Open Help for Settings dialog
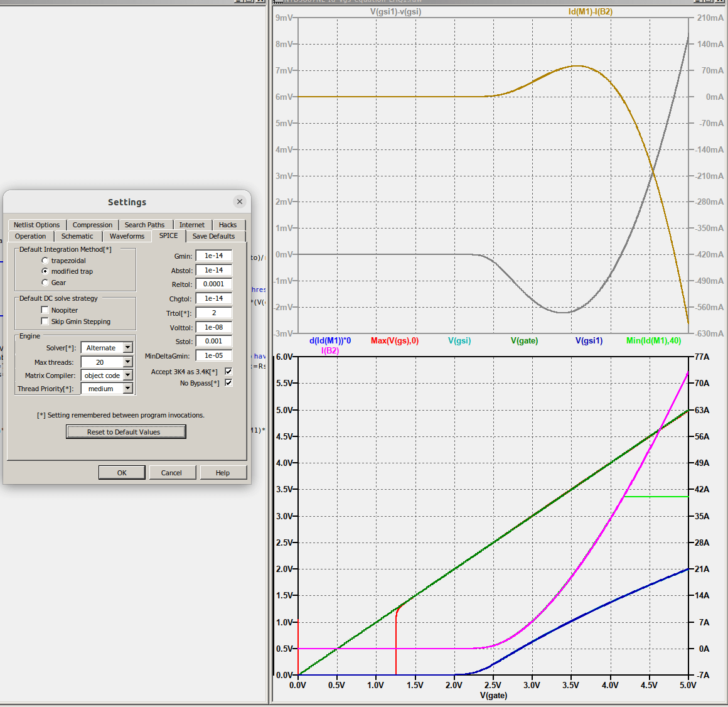This screenshot has width=728, height=707. pyautogui.click(x=223, y=472)
